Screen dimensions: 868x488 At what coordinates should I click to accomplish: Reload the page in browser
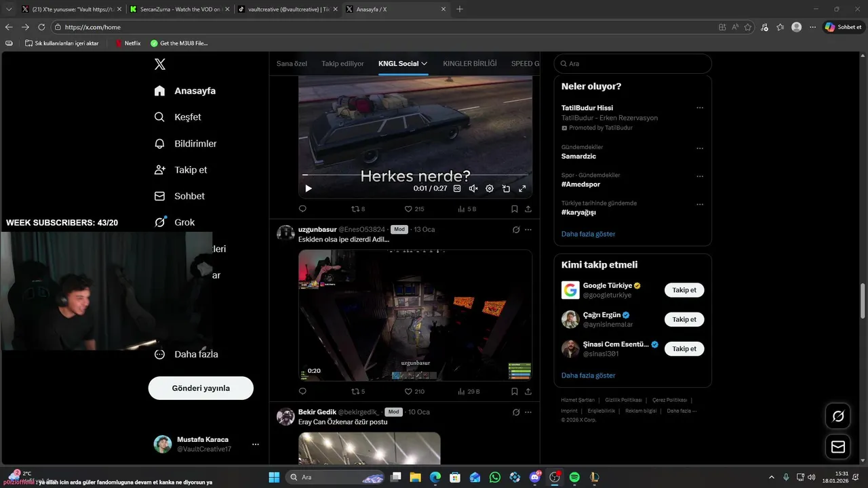(x=41, y=27)
